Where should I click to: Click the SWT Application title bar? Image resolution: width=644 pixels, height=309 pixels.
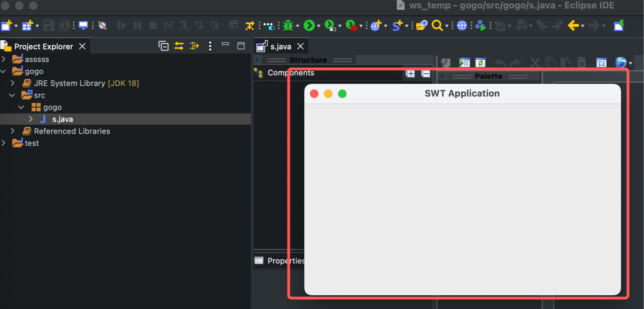(x=462, y=93)
